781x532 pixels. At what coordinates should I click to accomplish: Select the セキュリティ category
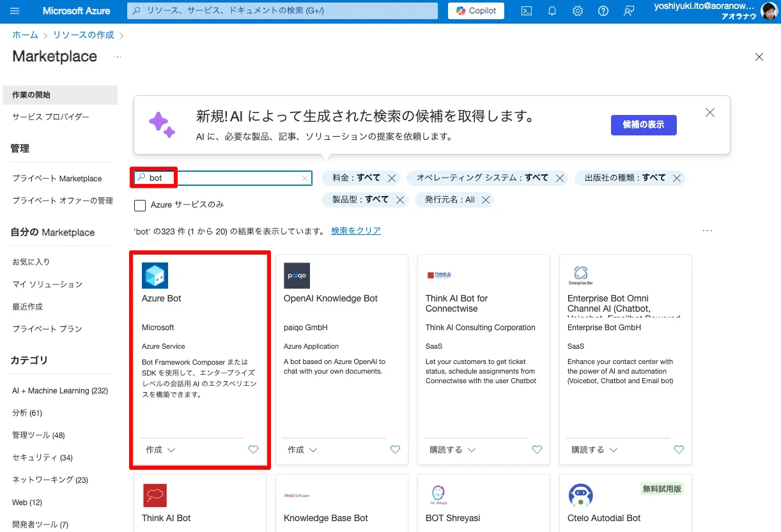(x=42, y=458)
